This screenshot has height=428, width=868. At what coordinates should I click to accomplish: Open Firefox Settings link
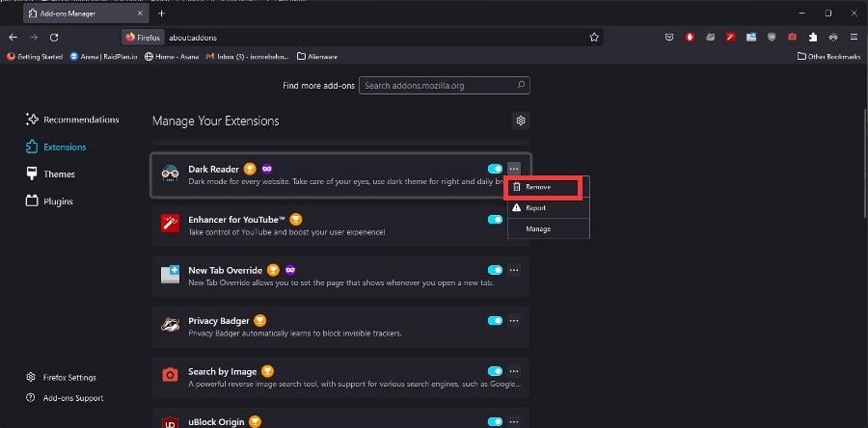(62, 378)
